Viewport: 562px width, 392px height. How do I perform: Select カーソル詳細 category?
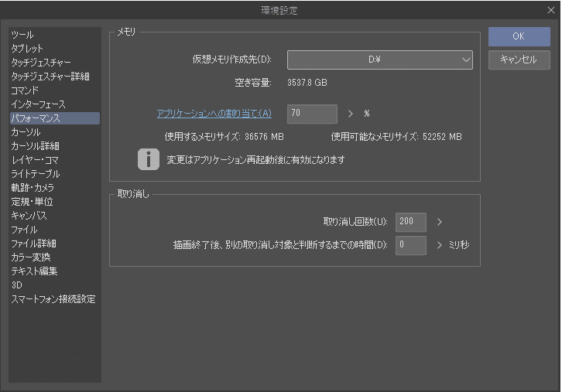coord(55,146)
